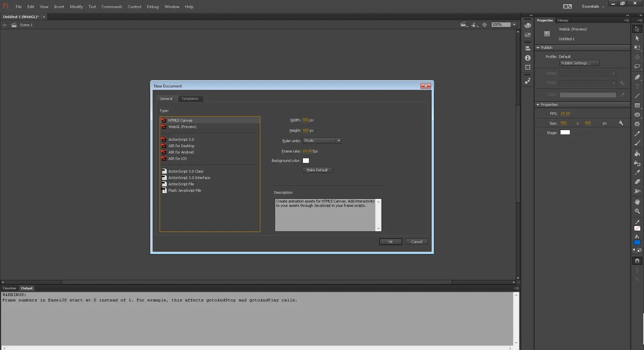Pick the Pen tool
644x350 pixels.
(637, 77)
